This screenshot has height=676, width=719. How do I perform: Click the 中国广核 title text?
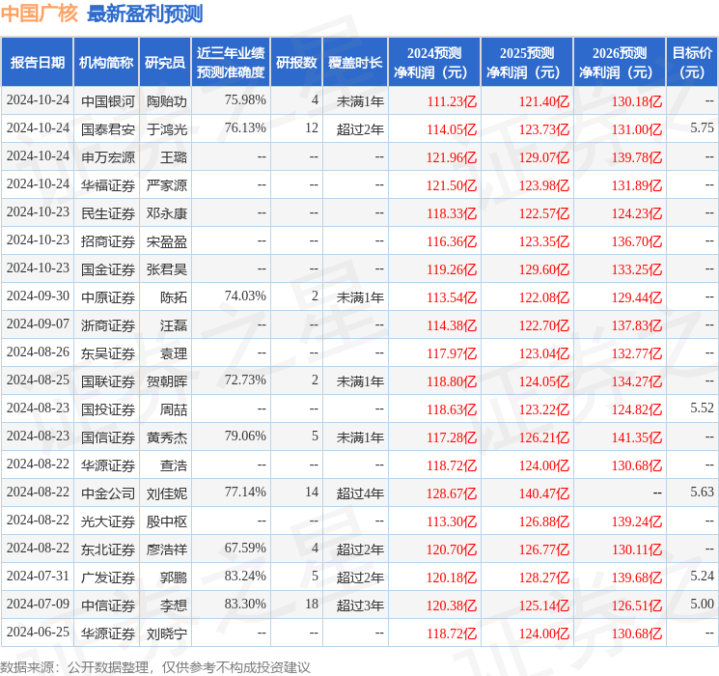(39, 13)
